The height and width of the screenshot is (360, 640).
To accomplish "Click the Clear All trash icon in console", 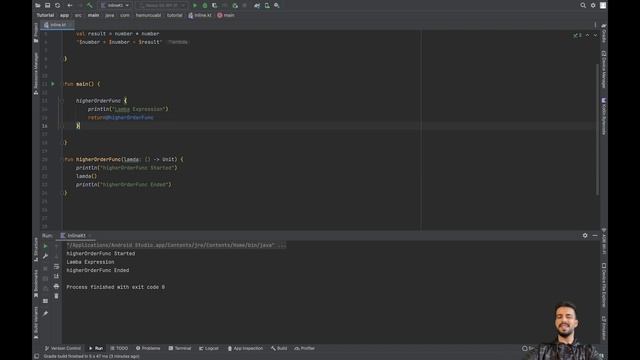I will pos(56,296).
